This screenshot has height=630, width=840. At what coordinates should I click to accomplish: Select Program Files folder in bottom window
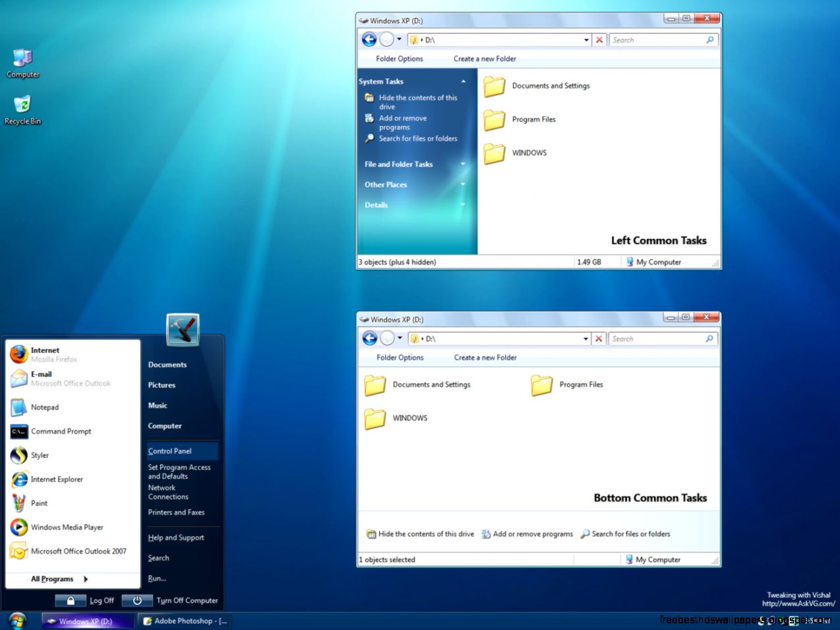567,385
